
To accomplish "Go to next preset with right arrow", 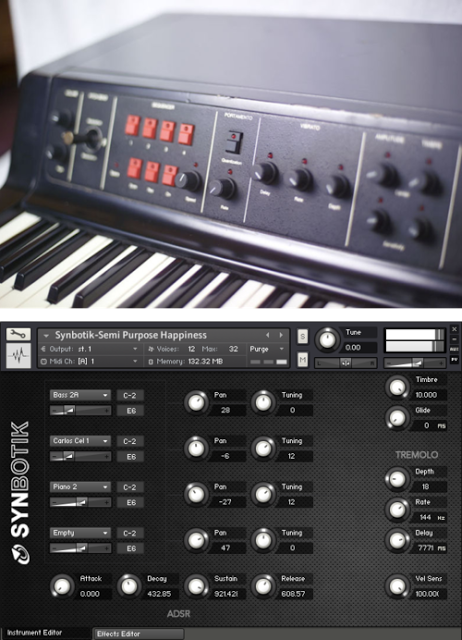I will [x=281, y=335].
